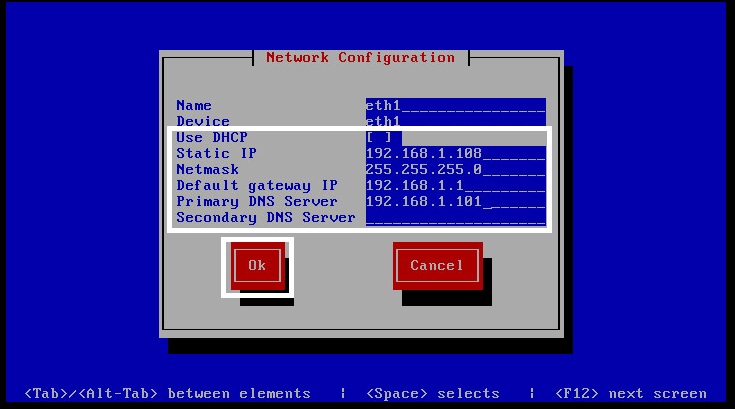Click the Tab/Alt-Tab between elements hint
Screen dimensions: 735x409
click(166, 393)
